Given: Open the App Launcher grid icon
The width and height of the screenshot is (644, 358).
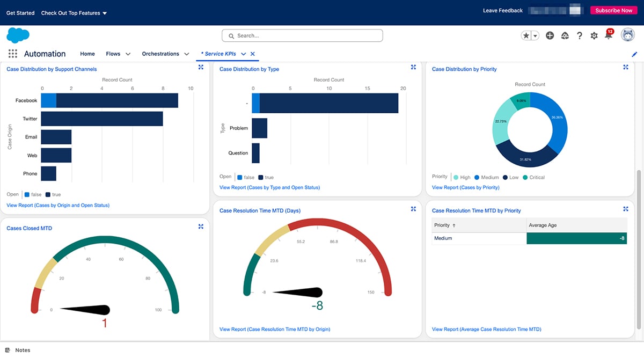Looking at the screenshot, I should click(12, 53).
